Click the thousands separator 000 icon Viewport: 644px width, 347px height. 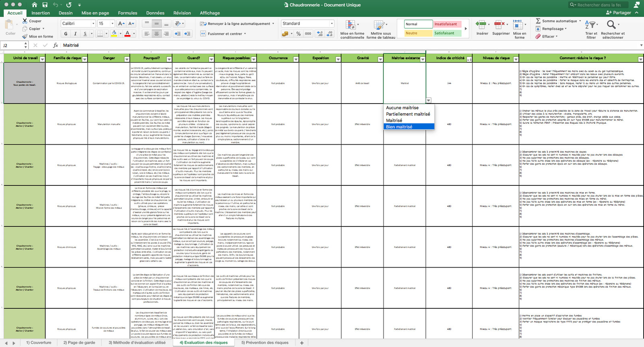[x=308, y=34]
